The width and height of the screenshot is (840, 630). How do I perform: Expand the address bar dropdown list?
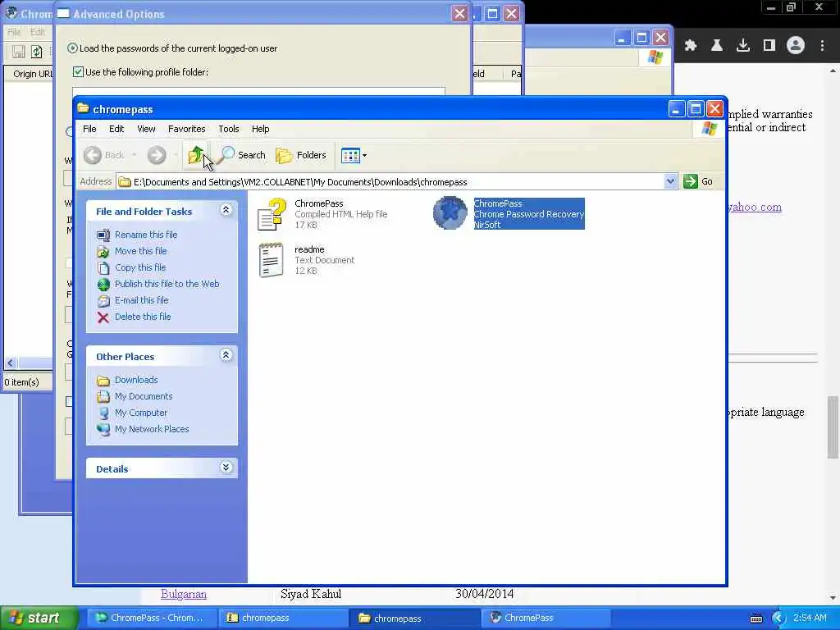[x=670, y=181]
